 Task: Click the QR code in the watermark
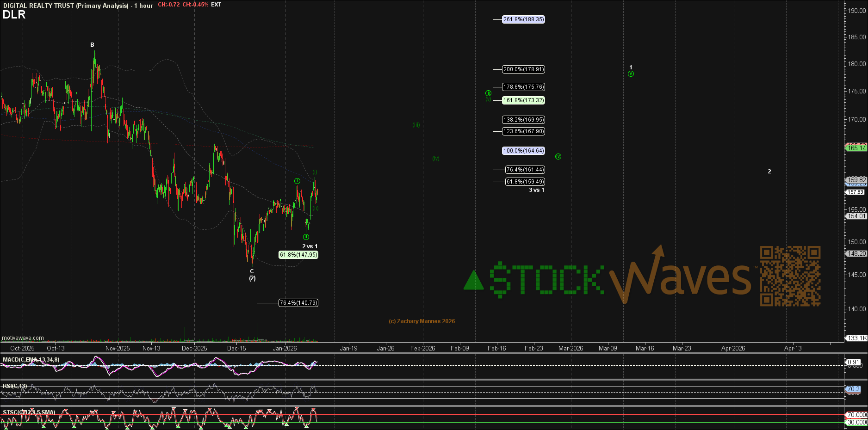tap(790, 276)
